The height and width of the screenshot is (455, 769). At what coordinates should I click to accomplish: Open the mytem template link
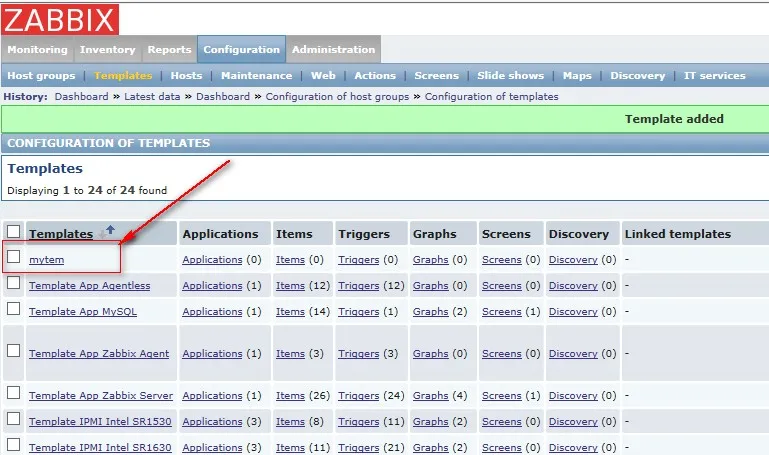(x=47, y=260)
